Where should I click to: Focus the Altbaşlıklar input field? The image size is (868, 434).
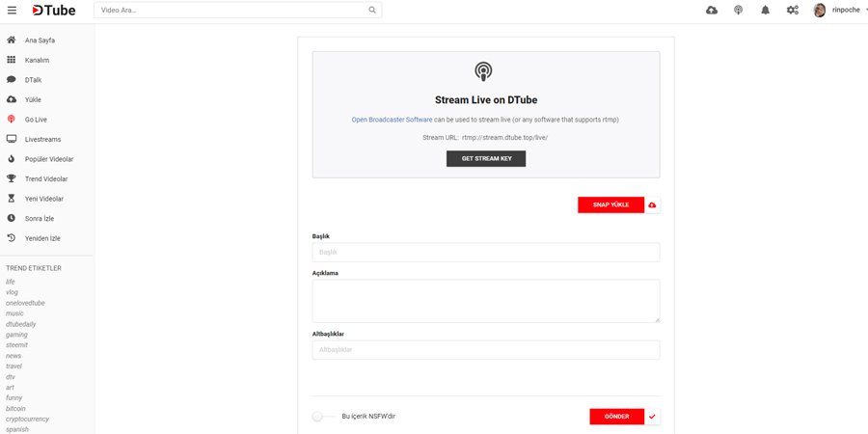pyautogui.click(x=486, y=350)
